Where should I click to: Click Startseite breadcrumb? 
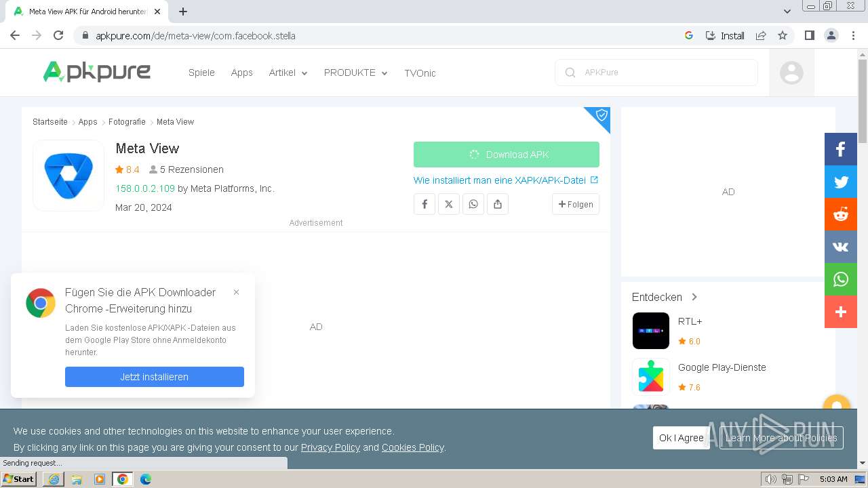point(50,122)
